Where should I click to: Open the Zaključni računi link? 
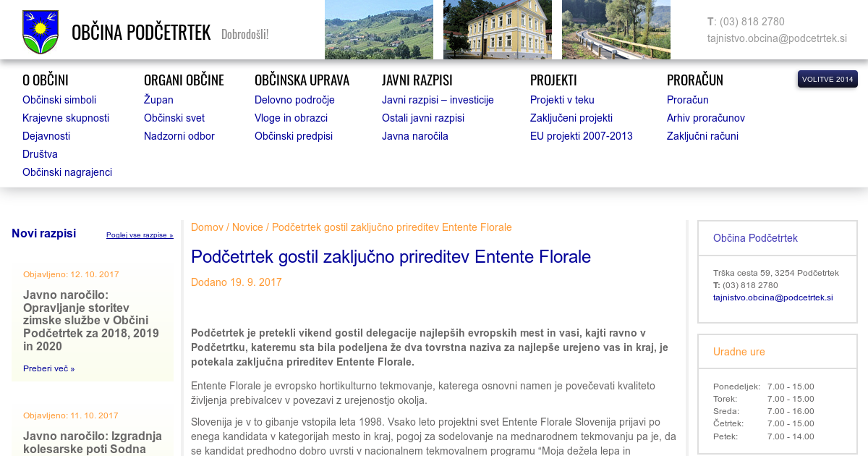[702, 136]
